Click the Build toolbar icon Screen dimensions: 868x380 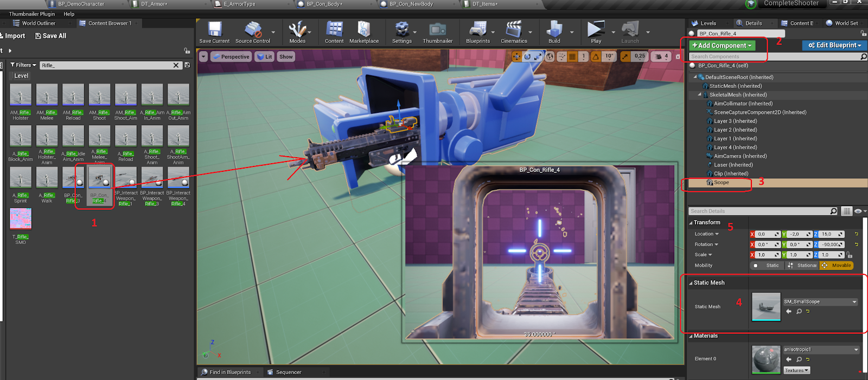[x=554, y=32]
